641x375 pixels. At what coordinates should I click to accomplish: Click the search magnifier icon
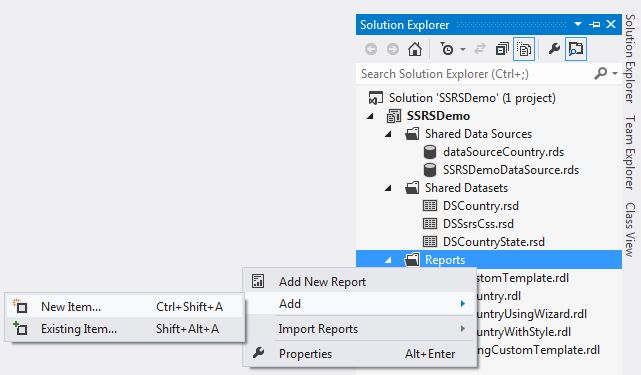[x=600, y=74]
